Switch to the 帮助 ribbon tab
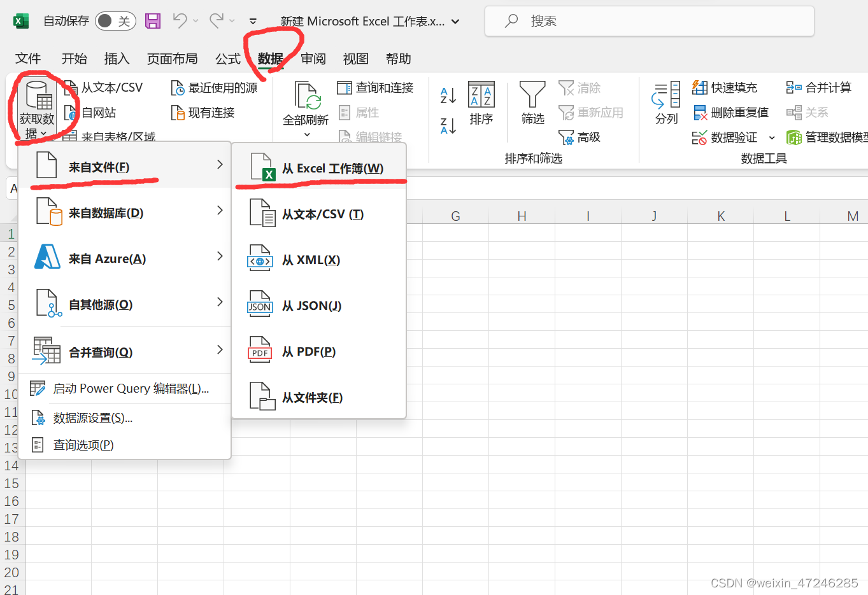This screenshot has width=868, height=595. 399,59
